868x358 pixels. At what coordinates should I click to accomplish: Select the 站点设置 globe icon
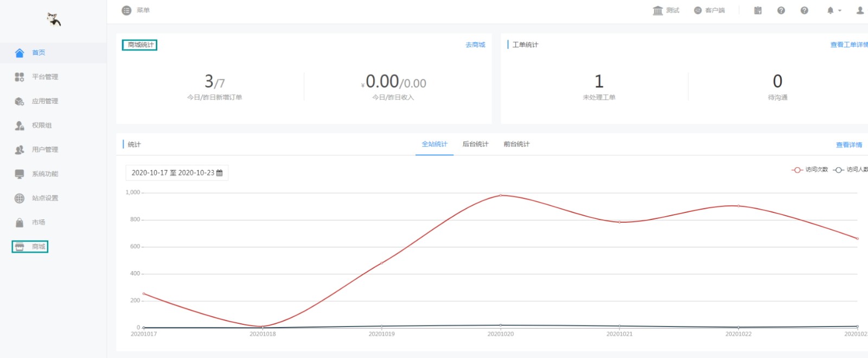[x=20, y=198]
